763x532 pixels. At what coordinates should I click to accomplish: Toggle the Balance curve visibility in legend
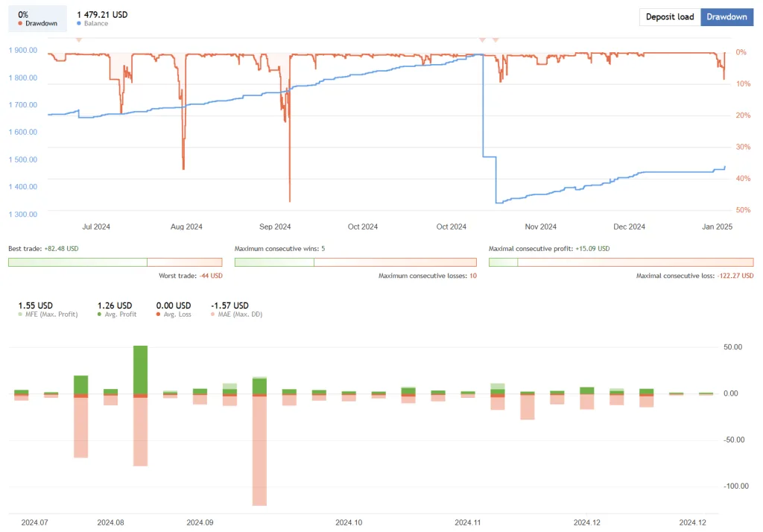[79, 23]
